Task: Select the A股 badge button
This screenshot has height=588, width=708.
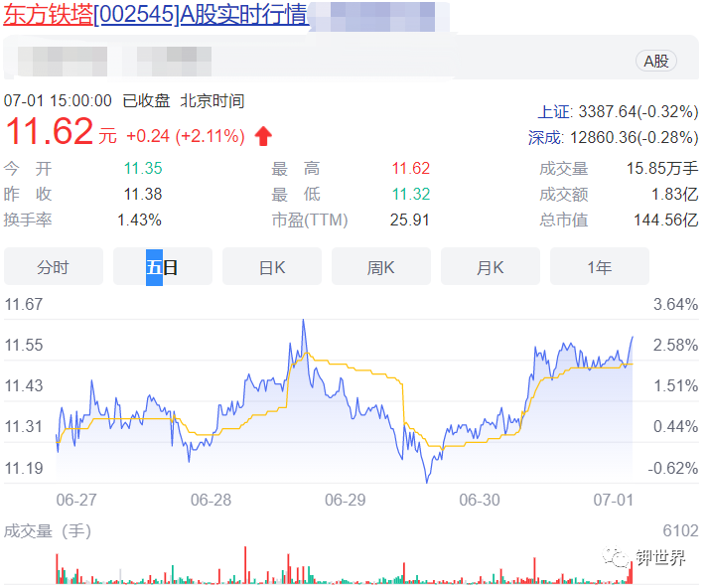Action: click(656, 61)
